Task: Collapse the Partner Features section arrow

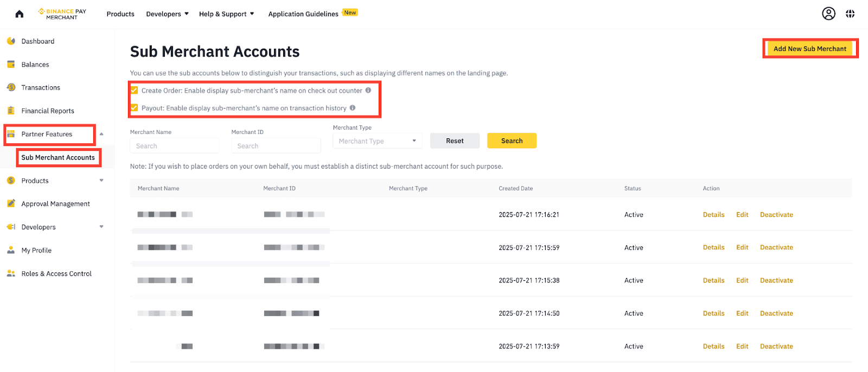Action: 101,134
